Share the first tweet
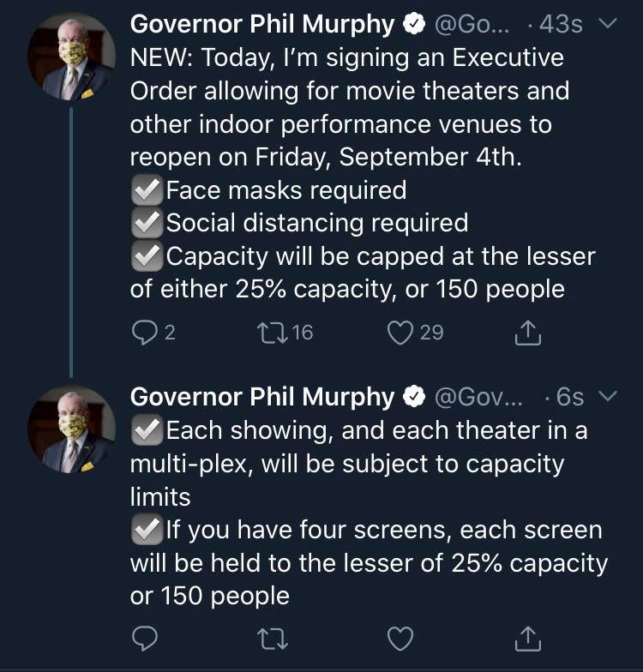 pos(529,332)
